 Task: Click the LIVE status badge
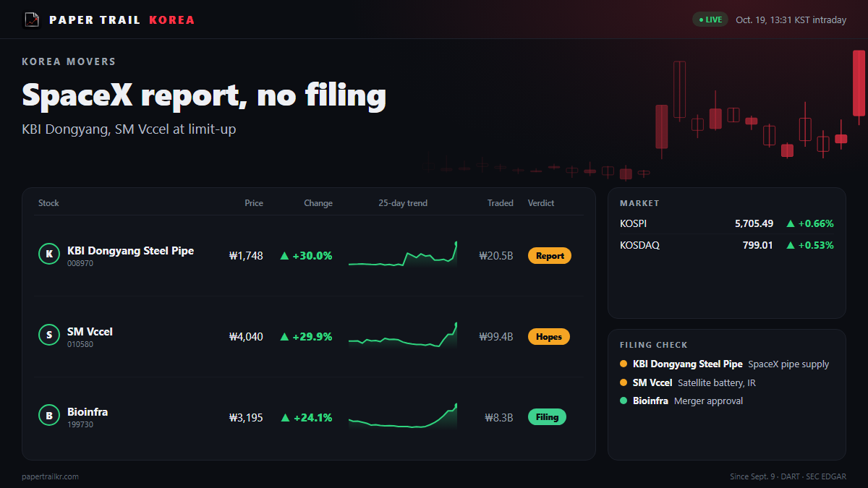710,20
